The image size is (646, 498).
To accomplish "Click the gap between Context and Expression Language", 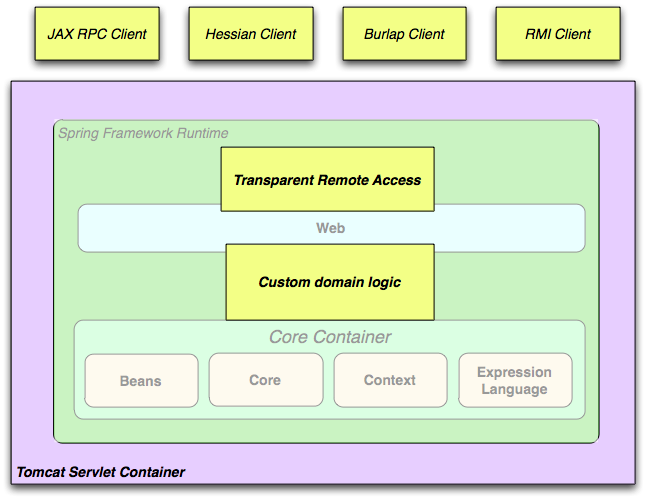I will (451, 380).
